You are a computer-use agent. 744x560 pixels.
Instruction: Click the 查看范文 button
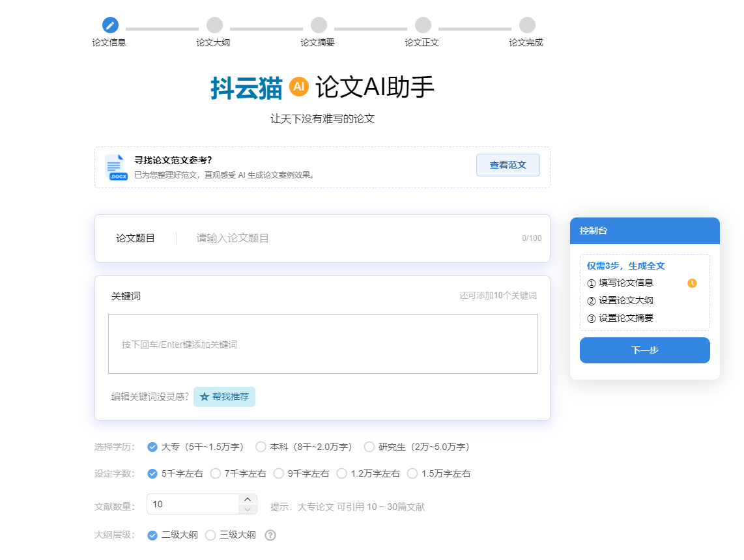point(508,165)
